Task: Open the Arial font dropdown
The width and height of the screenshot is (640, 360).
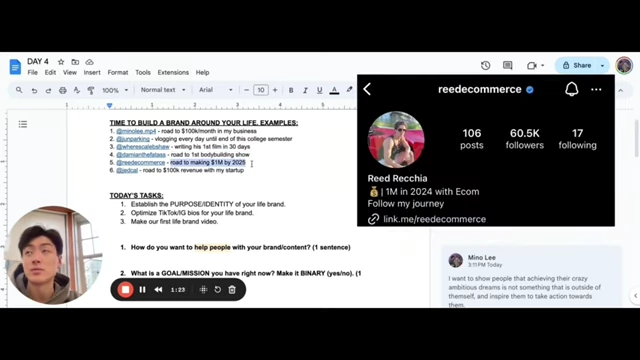Action: click(216, 90)
